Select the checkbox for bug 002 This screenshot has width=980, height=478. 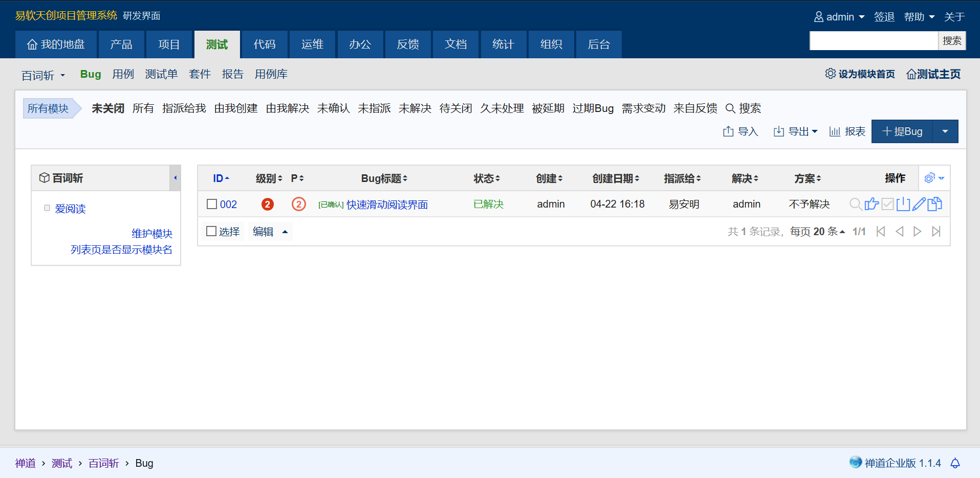(x=212, y=204)
